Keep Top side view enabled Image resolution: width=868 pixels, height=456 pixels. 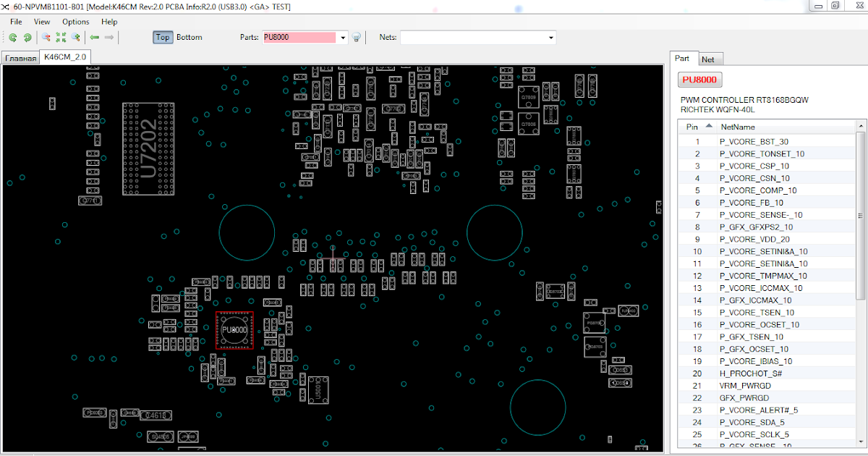pos(163,37)
